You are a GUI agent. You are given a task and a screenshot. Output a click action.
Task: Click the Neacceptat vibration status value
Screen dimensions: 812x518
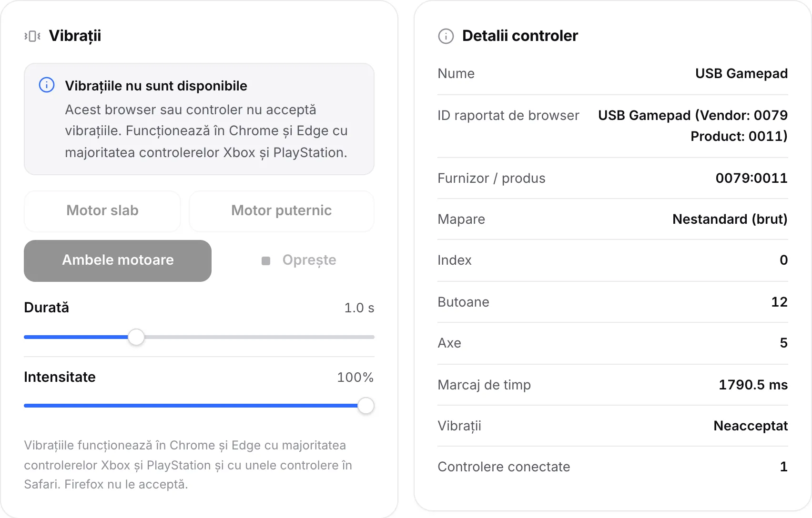click(751, 426)
